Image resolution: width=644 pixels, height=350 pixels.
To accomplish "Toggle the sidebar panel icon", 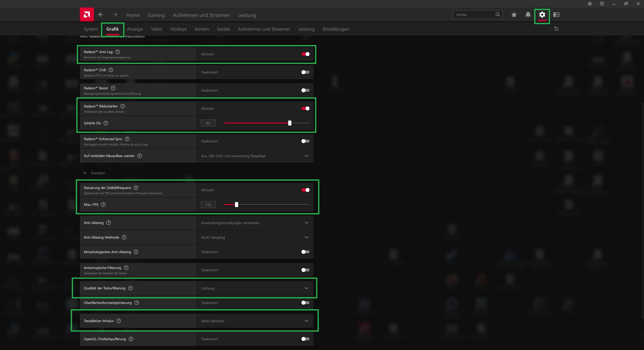I will pos(556,15).
